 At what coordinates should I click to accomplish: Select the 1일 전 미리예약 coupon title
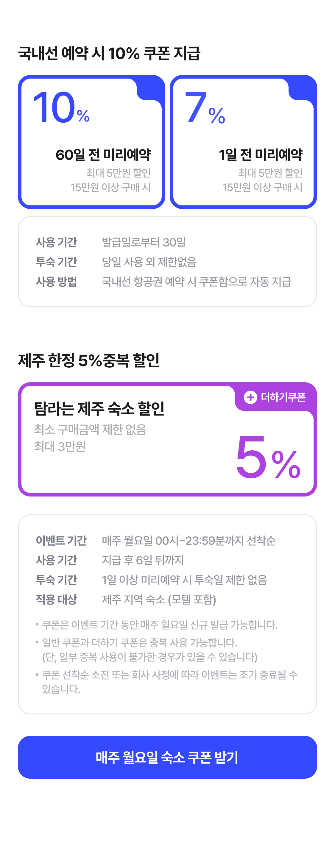pyautogui.click(x=261, y=155)
